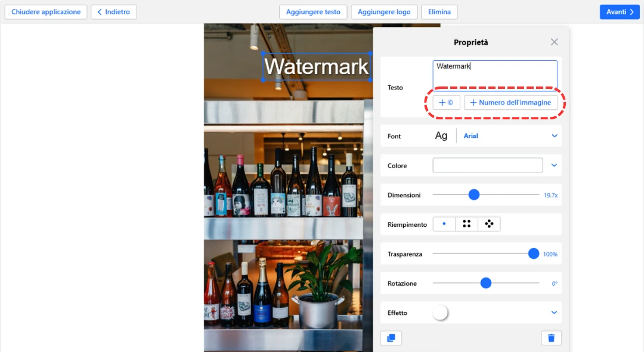Click Aggiungere testo in toolbar

click(x=313, y=12)
